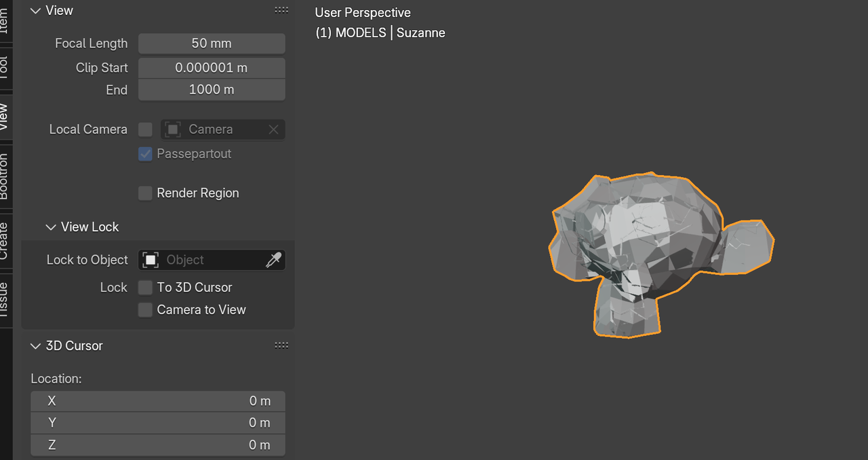Enable Lock Camera to View checkbox

(145, 310)
